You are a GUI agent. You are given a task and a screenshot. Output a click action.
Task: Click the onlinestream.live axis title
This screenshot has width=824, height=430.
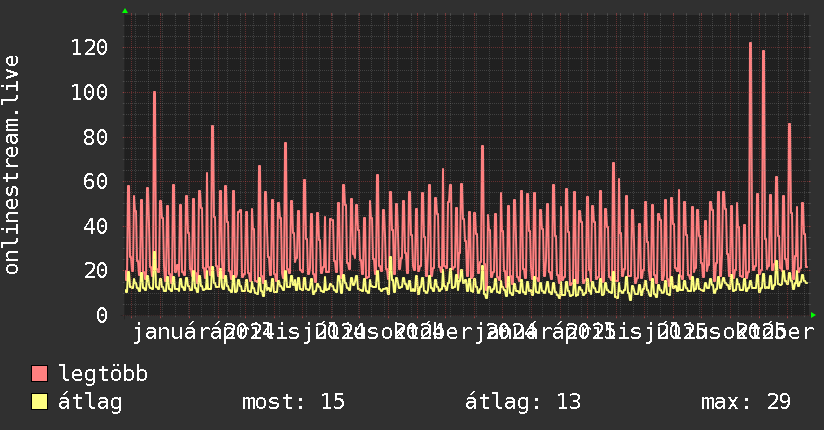click(11, 165)
